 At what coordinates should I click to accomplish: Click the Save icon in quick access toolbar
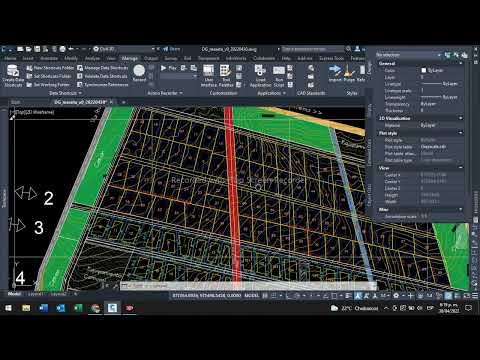click(37, 49)
